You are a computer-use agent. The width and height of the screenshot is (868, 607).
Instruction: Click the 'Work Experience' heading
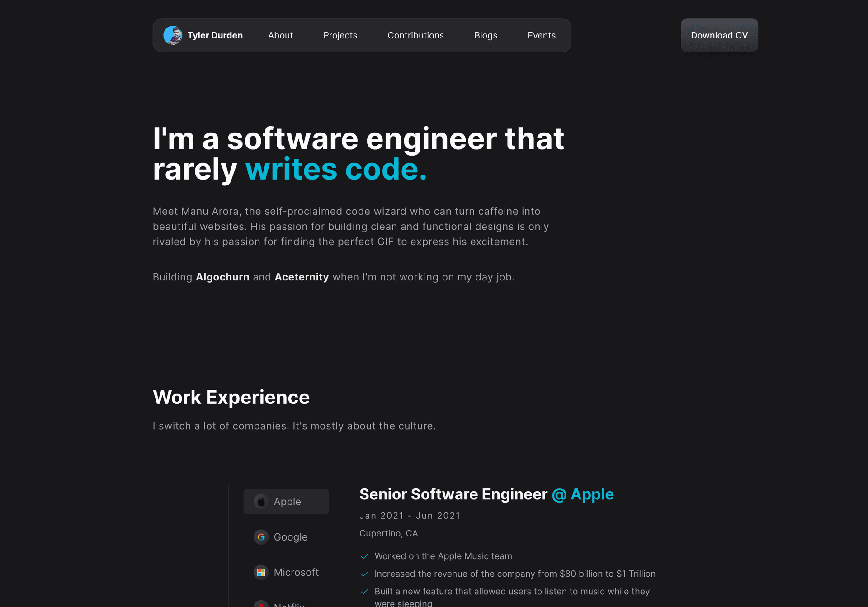(x=231, y=397)
